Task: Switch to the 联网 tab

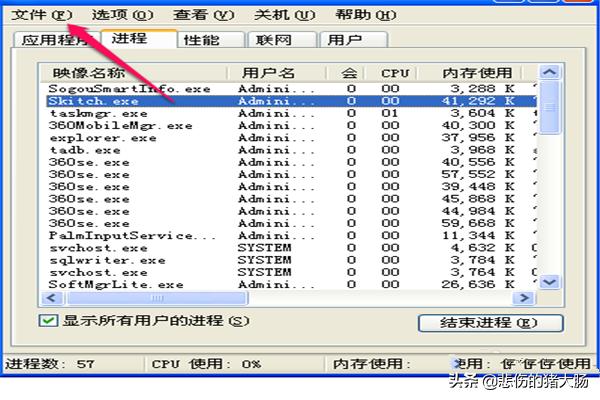Action: point(281,40)
